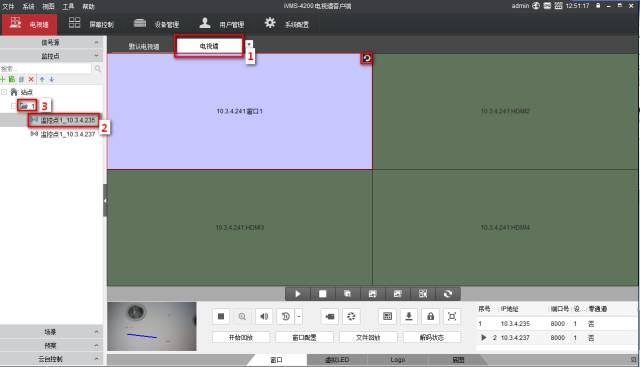640x367 pixels.
Task: Click the 窗口配置 button
Action: 304,338
